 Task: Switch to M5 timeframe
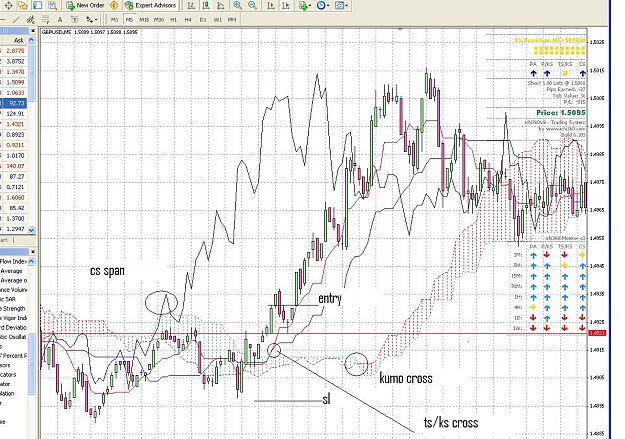pyautogui.click(x=129, y=20)
